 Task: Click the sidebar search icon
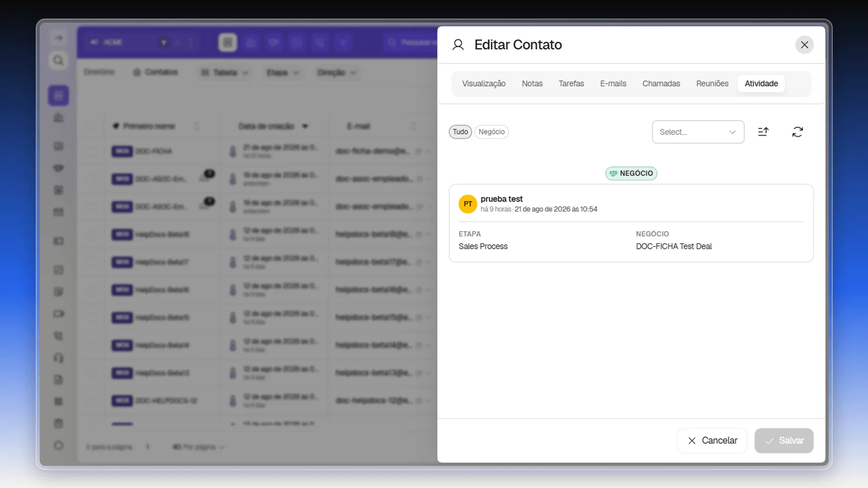(58, 60)
